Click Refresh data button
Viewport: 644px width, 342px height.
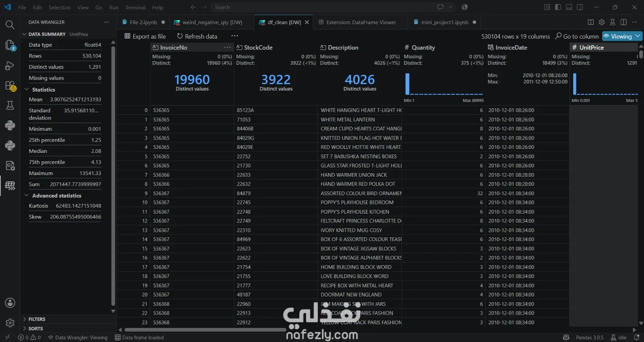[197, 36]
